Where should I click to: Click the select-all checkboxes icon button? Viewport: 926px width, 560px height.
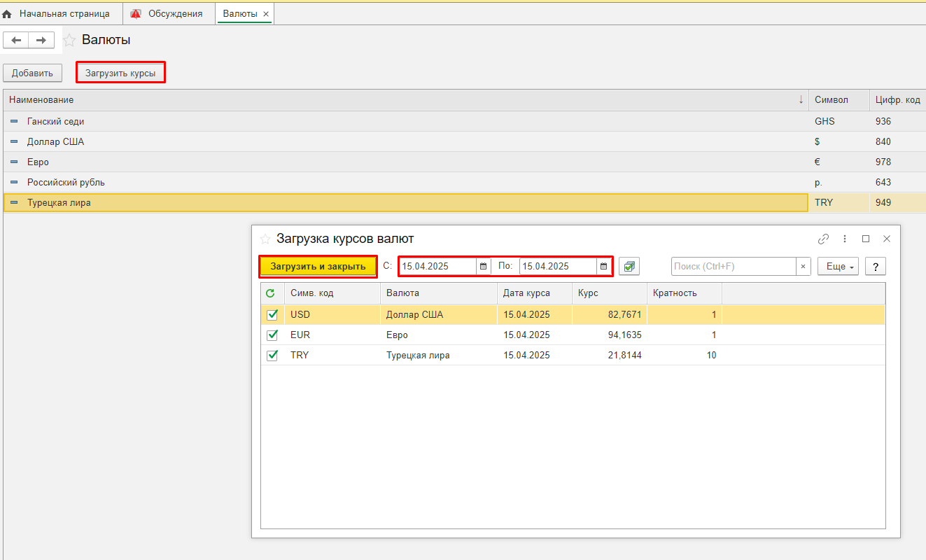coord(629,267)
